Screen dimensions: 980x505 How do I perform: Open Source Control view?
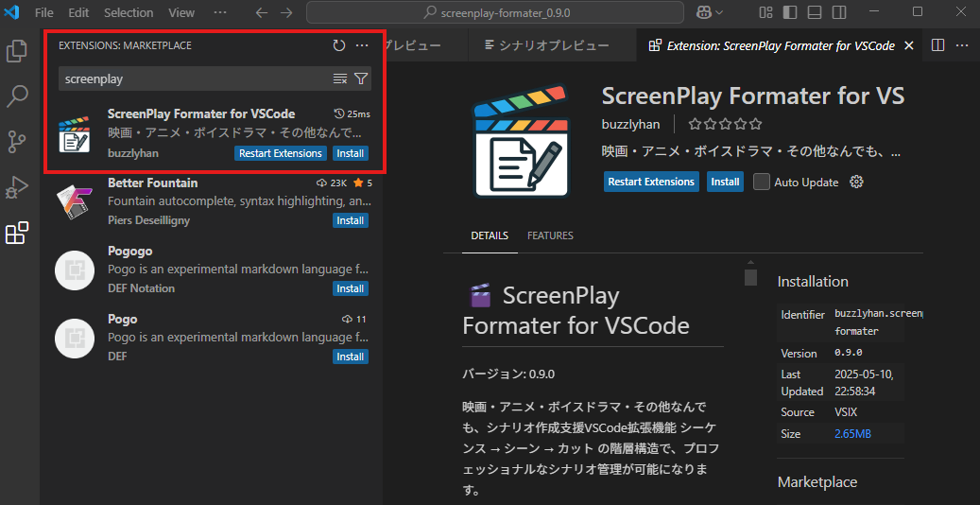click(x=17, y=142)
